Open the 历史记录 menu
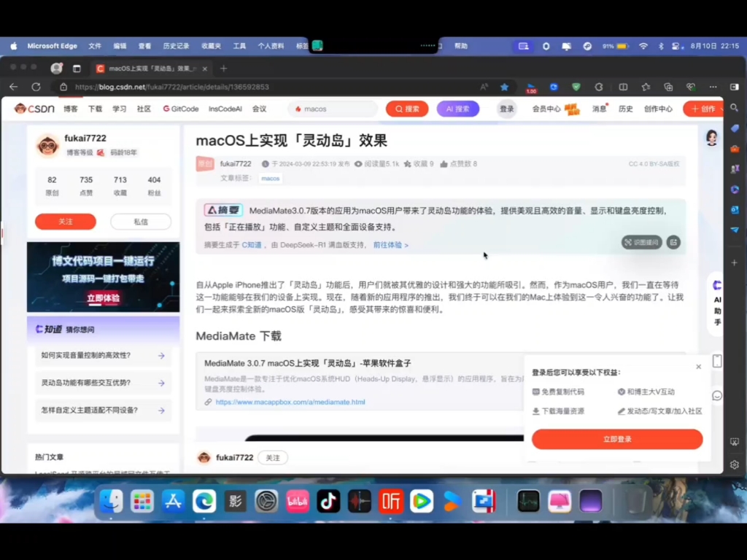 177,46
